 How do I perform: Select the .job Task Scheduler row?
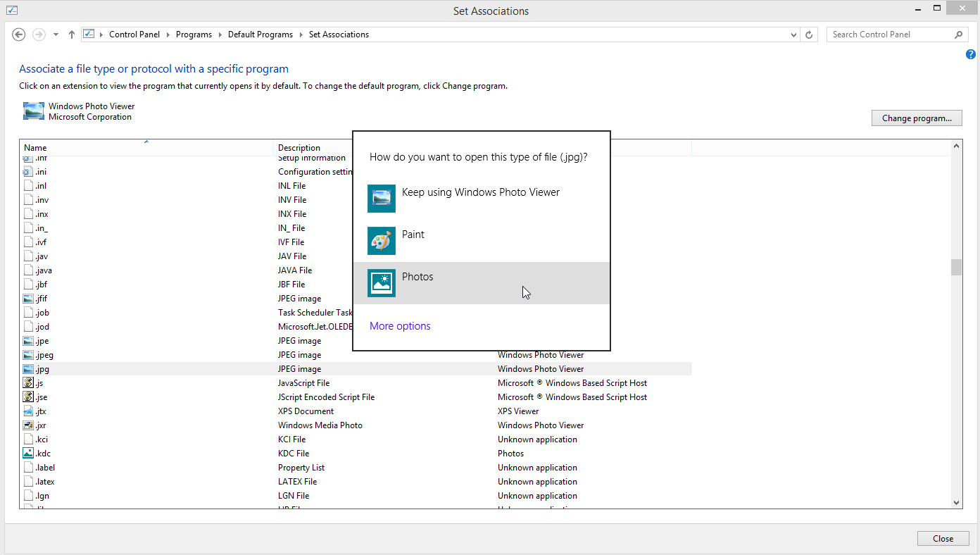coord(356,313)
